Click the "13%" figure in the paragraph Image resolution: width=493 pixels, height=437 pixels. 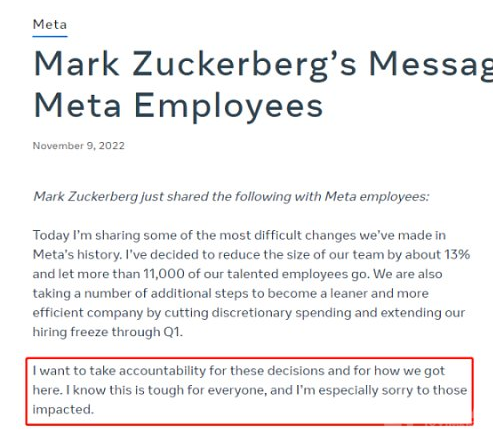[457, 255]
